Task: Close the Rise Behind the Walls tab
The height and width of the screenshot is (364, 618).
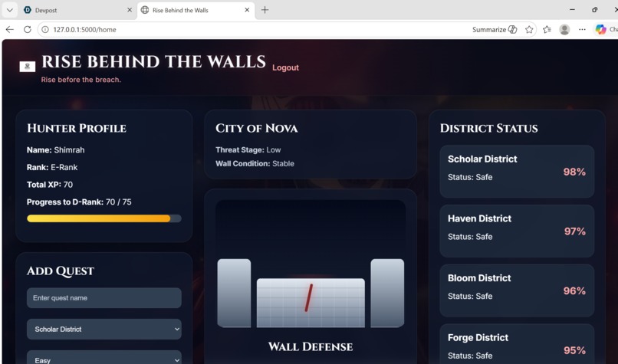Action: click(247, 10)
